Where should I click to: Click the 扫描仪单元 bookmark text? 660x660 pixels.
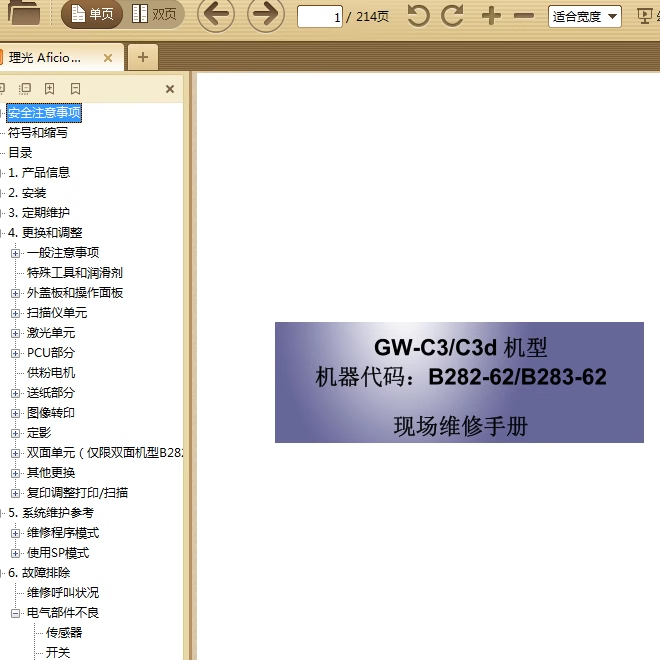click(57, 313)
